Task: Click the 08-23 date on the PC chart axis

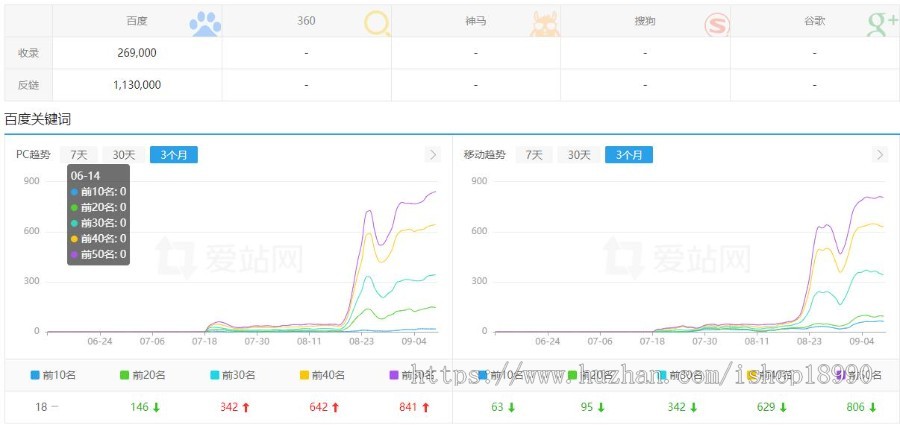Action: click(x=362, y=341)
